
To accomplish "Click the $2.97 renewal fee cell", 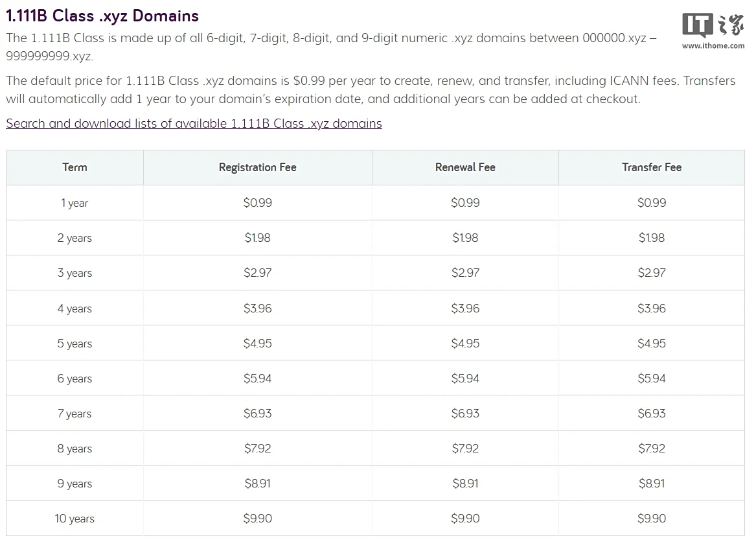I will pyautogui.click(x=465, y=273).
